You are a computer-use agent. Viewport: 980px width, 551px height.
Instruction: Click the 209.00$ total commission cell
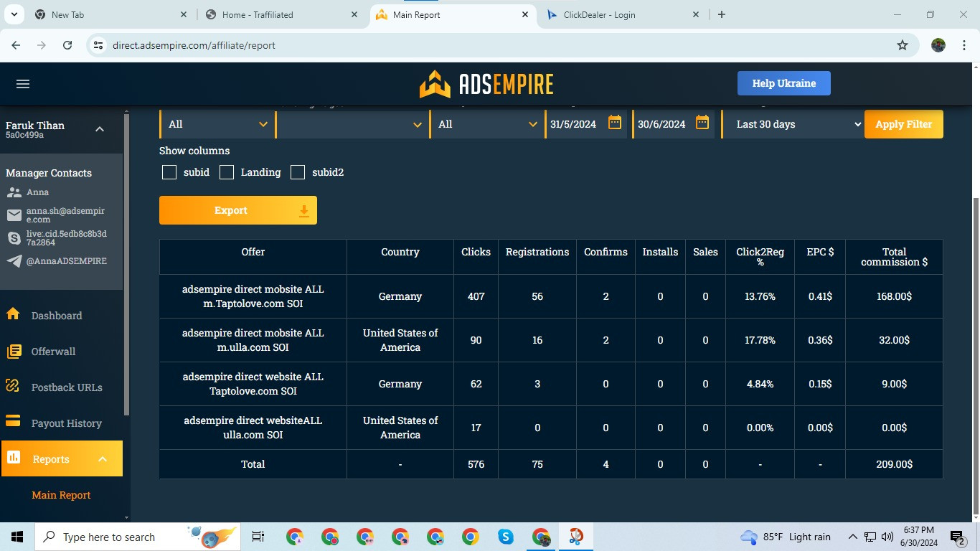pos(894,464)
